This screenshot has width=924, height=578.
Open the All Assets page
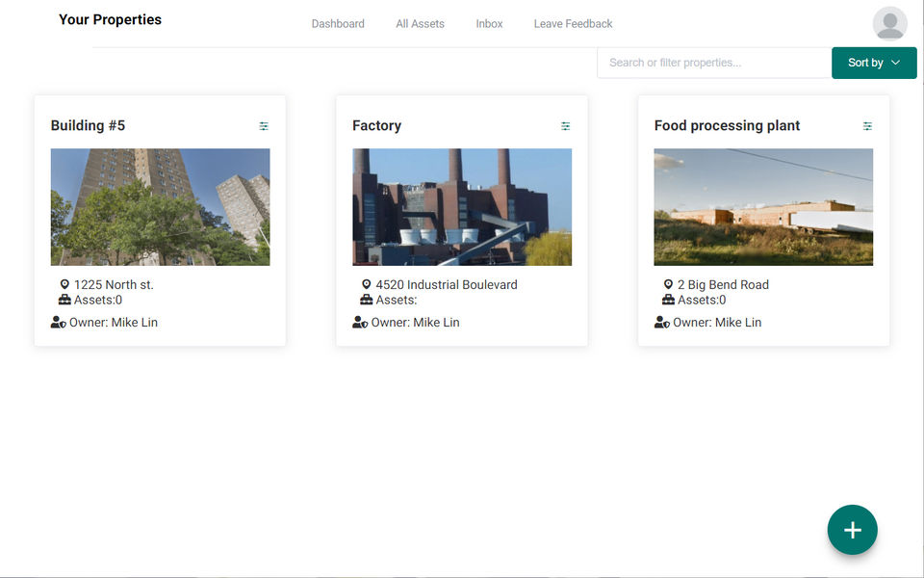[x=420, y=24]
